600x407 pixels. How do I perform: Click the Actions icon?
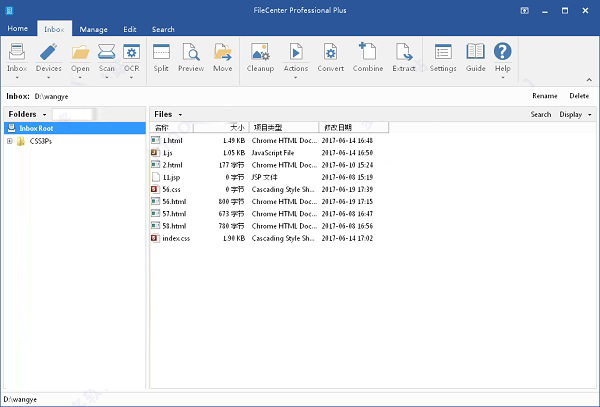[x=296, y=52]
